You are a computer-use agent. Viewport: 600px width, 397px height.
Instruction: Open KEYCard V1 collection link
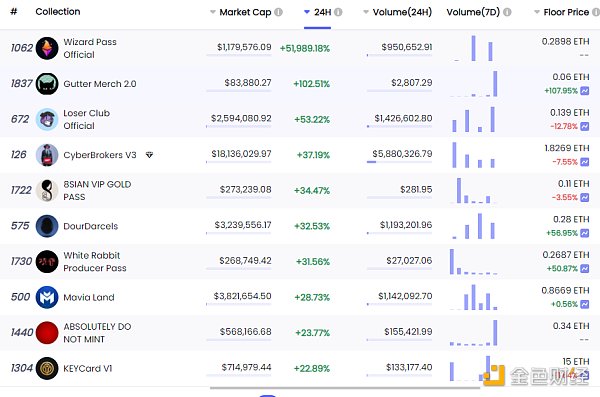pyautogui.click(x=88, y=368)
